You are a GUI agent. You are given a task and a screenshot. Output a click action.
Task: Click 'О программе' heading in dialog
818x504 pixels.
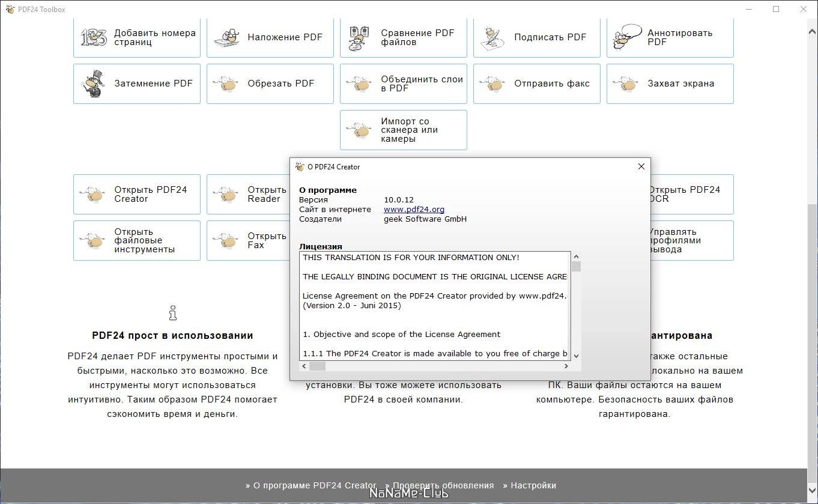[x=328, y=190]
